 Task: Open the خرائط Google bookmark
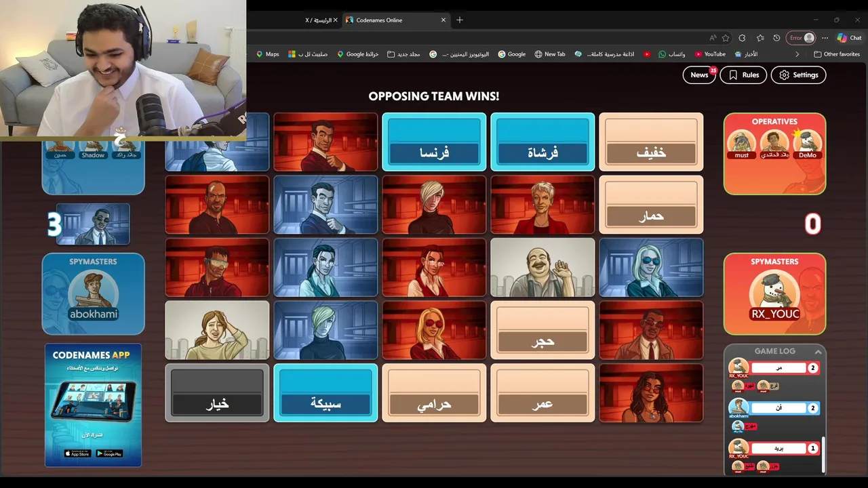[357, 54]
